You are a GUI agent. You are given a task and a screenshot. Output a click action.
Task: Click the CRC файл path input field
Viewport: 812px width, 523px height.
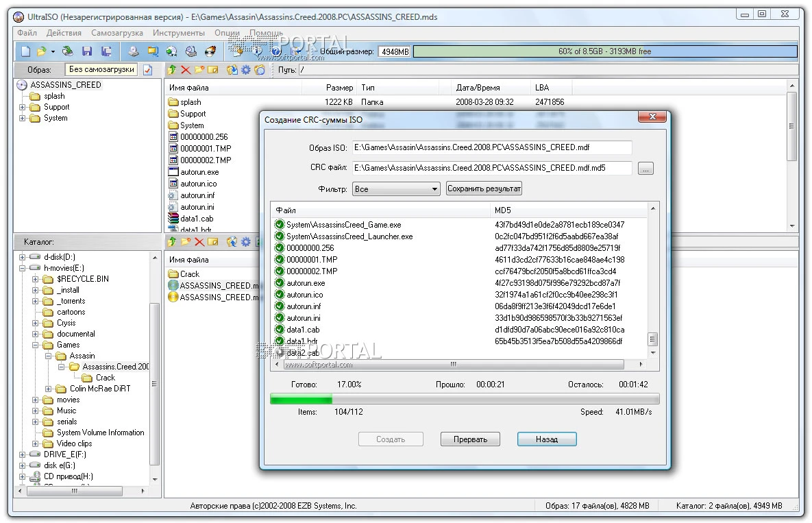tap(491, 168)
